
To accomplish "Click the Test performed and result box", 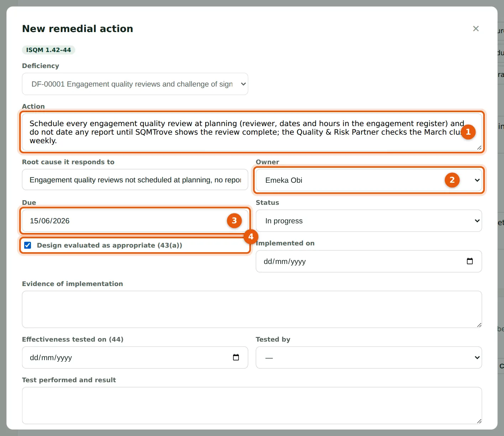I will pos(252,406).
